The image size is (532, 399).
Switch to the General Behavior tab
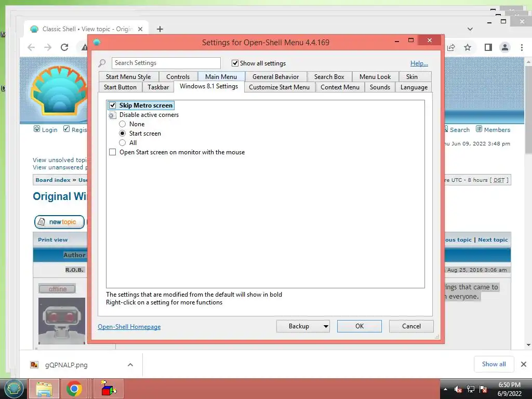click(275, 77)
